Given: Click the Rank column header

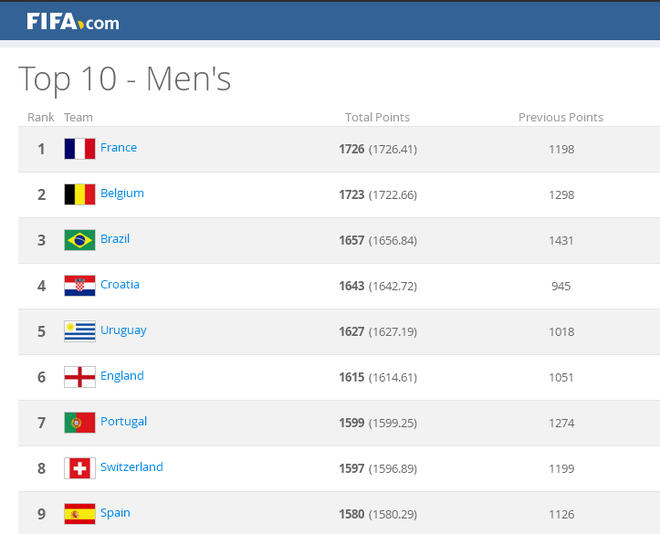Looking at the screenshot, I should [41, 118].
